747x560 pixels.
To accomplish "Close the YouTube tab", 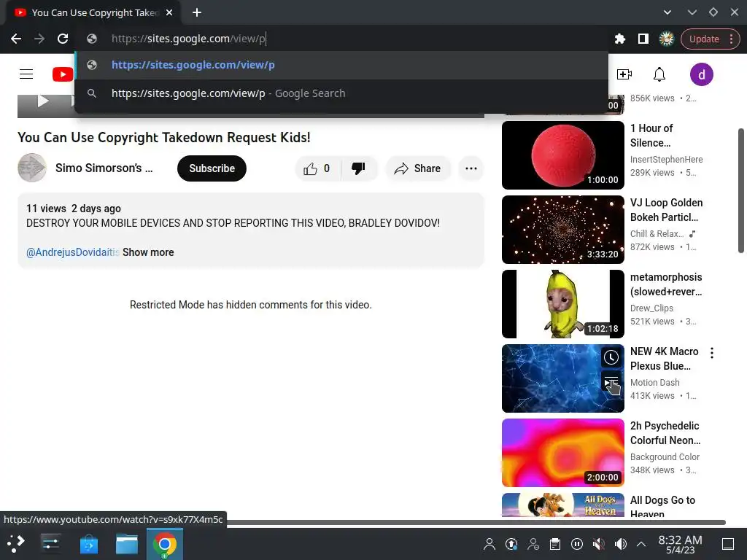I will point(169,12).
